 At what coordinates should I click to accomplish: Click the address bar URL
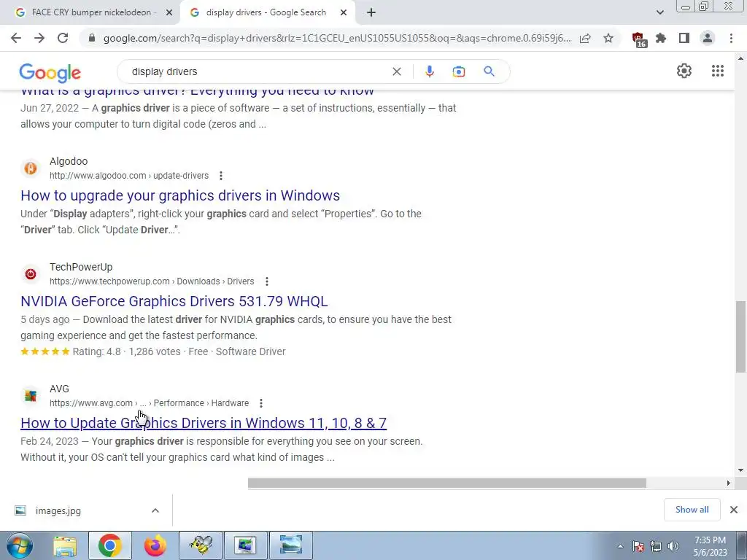[337, 38]
